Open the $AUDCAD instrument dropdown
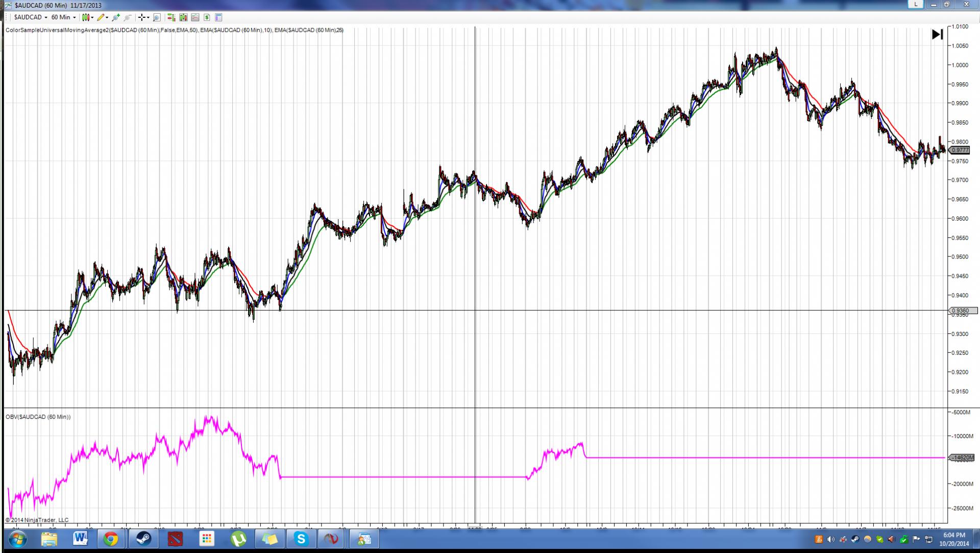This screenshot has width=980, height=553. coord(31,17)
